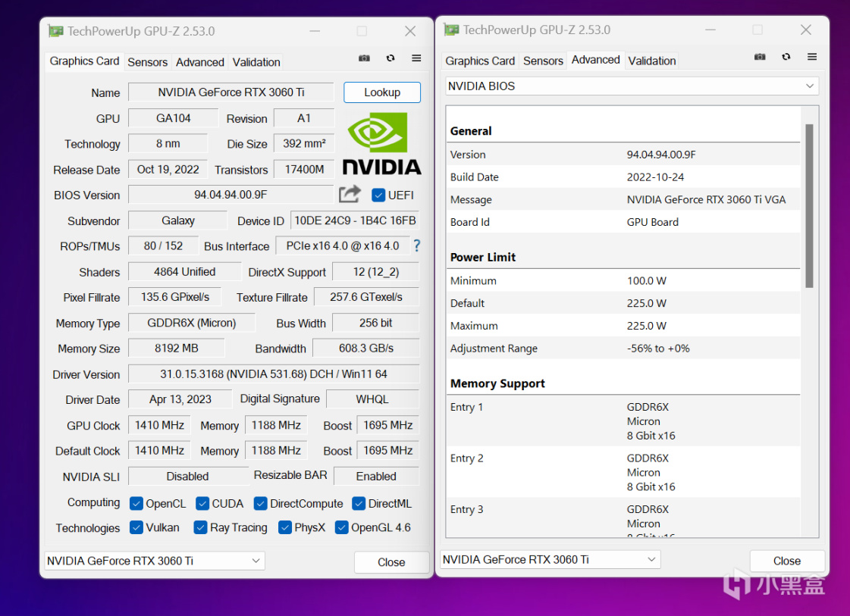Toggle the DirectML checkbox
Image resolution: width=850 pixels, height=616 pixels.
coord(359,504)
